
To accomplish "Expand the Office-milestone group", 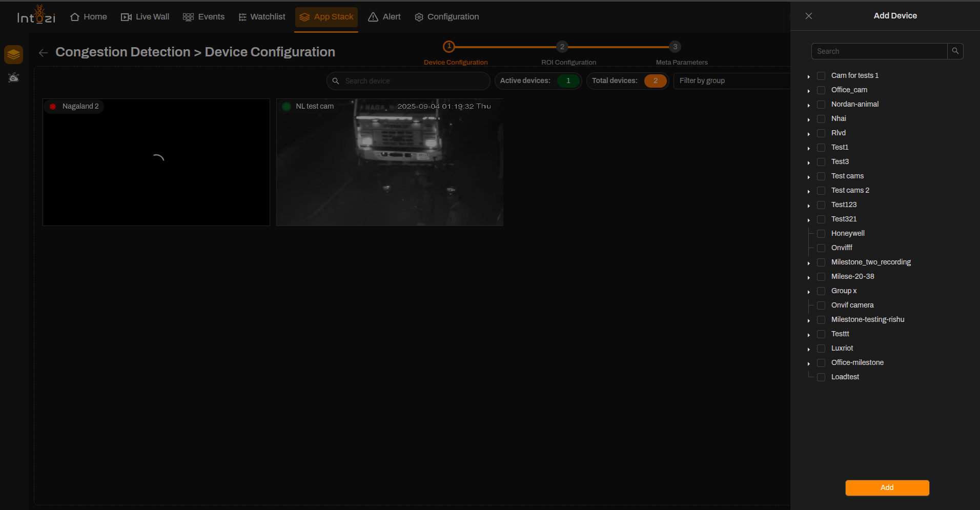I will [x=809, y=363].
